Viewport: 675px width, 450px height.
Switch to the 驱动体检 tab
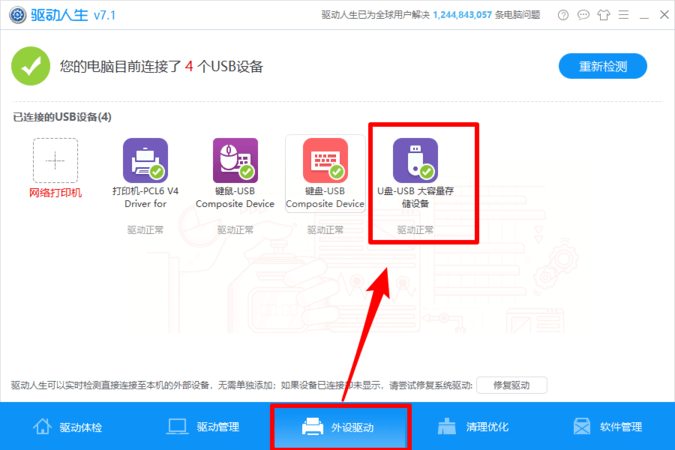tap(68, 427)
